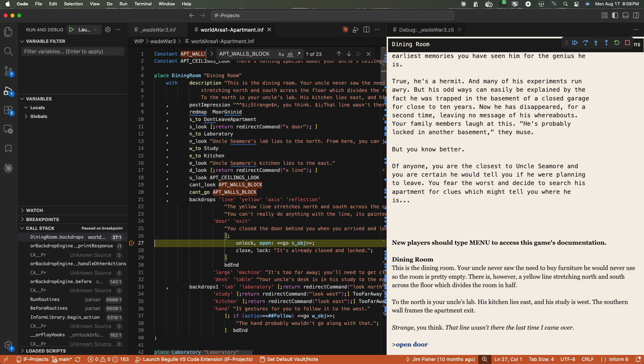Open the Run and Debug view
Viewport: 644px width, 364px height.
point(8,91)
